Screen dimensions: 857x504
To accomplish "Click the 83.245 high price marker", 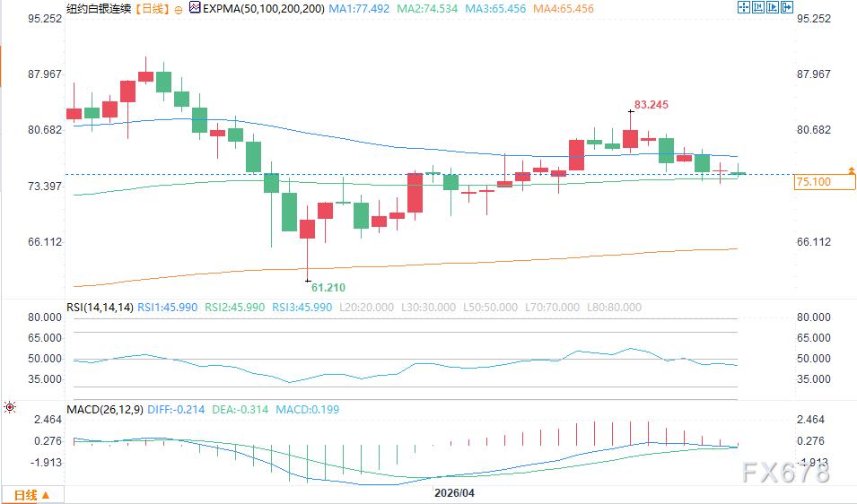I will pos(651,105).
